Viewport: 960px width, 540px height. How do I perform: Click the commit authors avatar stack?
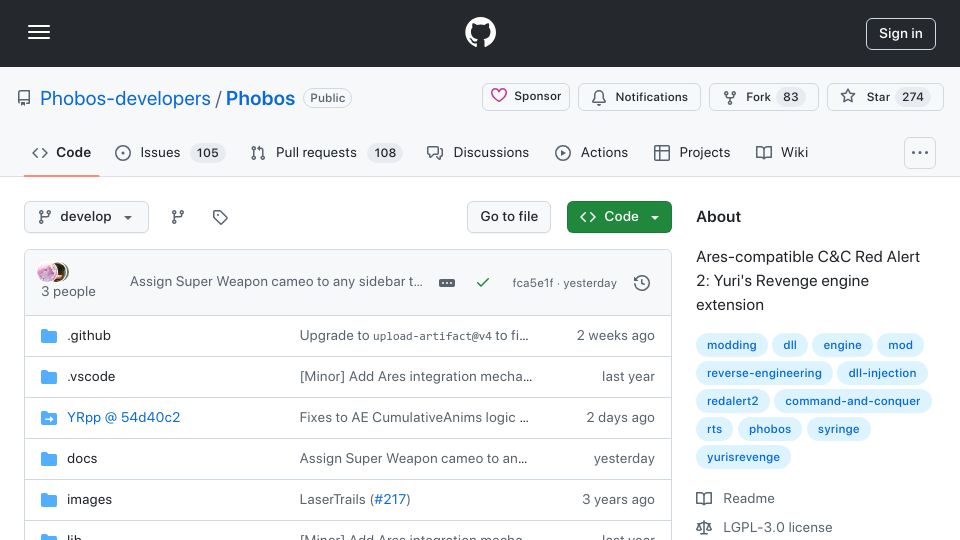click(x=53, y=271)
